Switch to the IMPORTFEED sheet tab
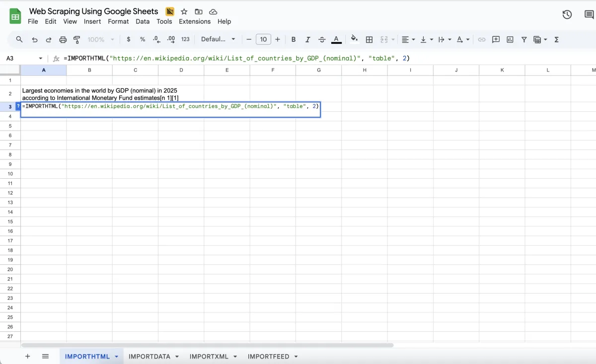The width and height of the screenshot is (596, 364). pos(268,357)
